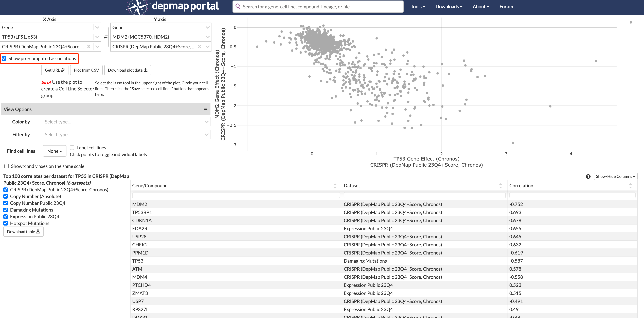Open the Find cell lines None dropdown
644x318 pixels.
tap(55, 151)
